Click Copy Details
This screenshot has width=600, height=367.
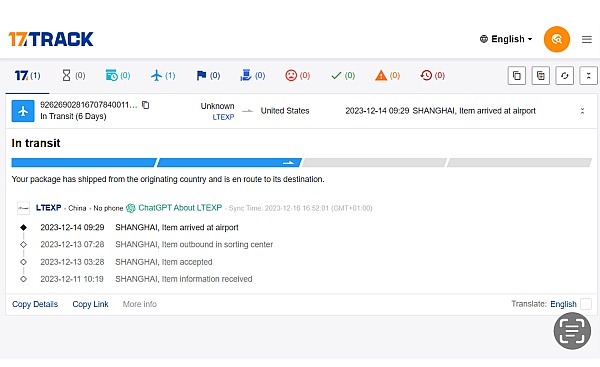[x=35, y=304]
